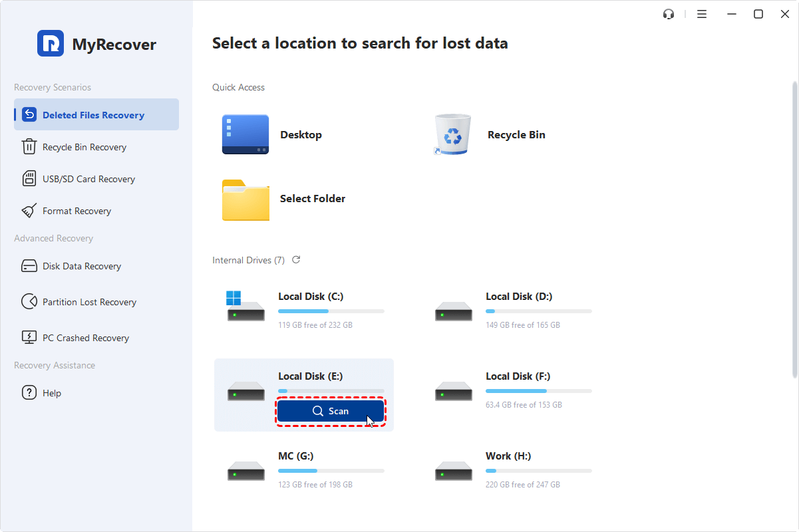Viewport: 799px width, 532px height.
Task: Select USB/SD Card Recovery option
Action: click(88, 179)
